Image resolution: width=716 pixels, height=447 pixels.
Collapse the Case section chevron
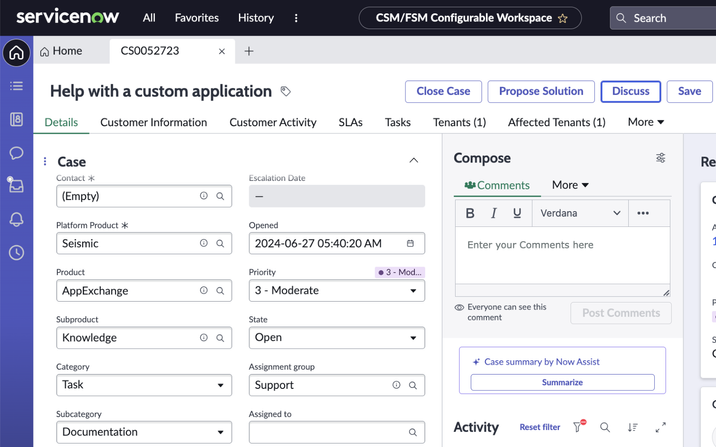(414, 160)
